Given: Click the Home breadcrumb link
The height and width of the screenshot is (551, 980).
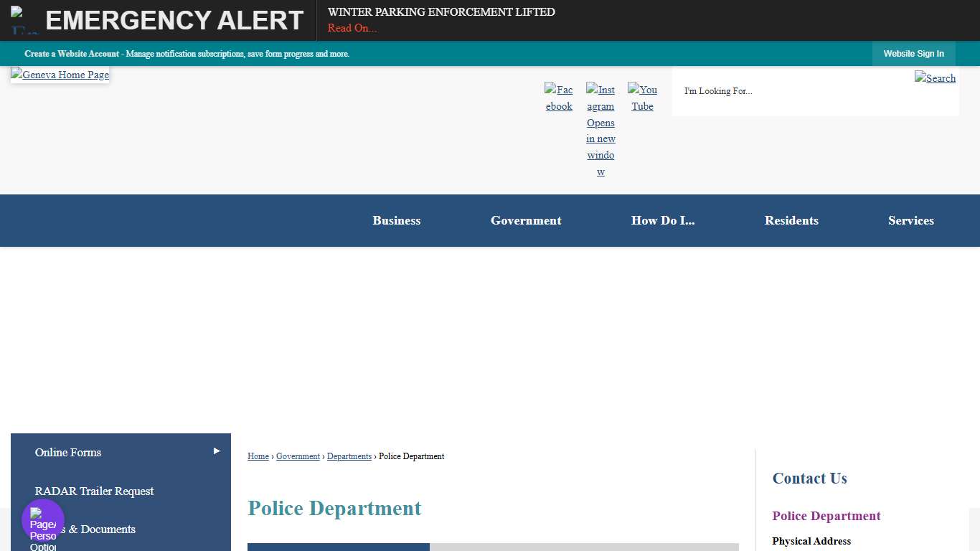Looking at the screenshot, I should click(258, 456).
